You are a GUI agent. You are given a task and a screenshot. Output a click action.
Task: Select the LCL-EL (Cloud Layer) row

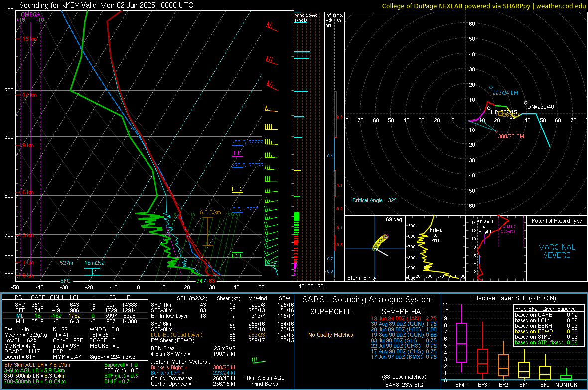click(222, 335)
